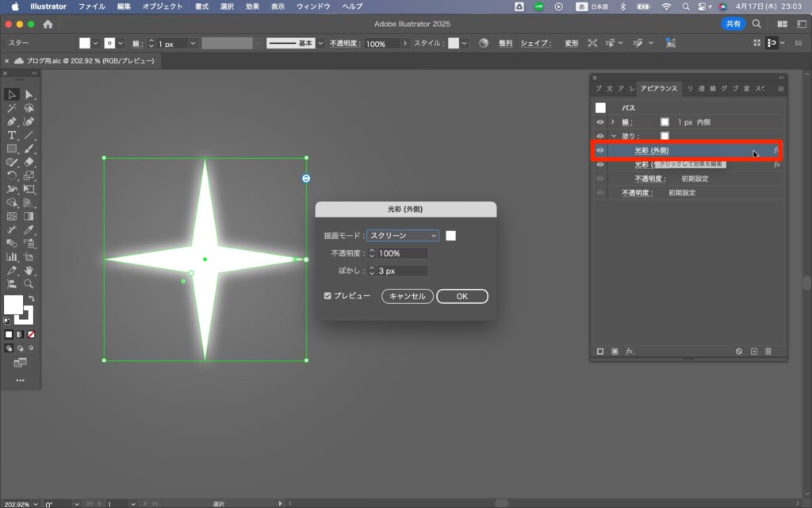Choose the Rectangle tool
This screenshot has height=508, width=812.
[11, 148]
